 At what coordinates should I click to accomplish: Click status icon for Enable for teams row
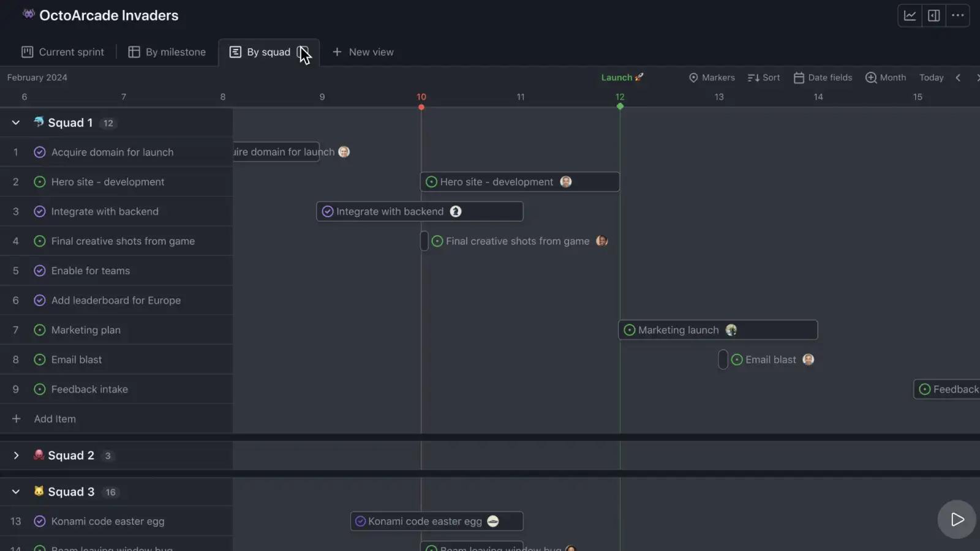pyautogui.click(x=40, y=271)
